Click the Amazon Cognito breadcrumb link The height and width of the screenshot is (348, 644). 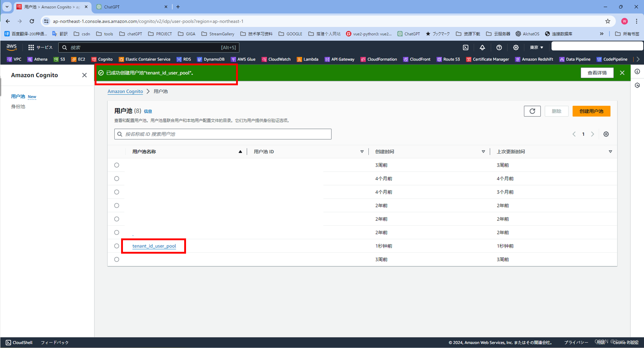pos(125,91)
